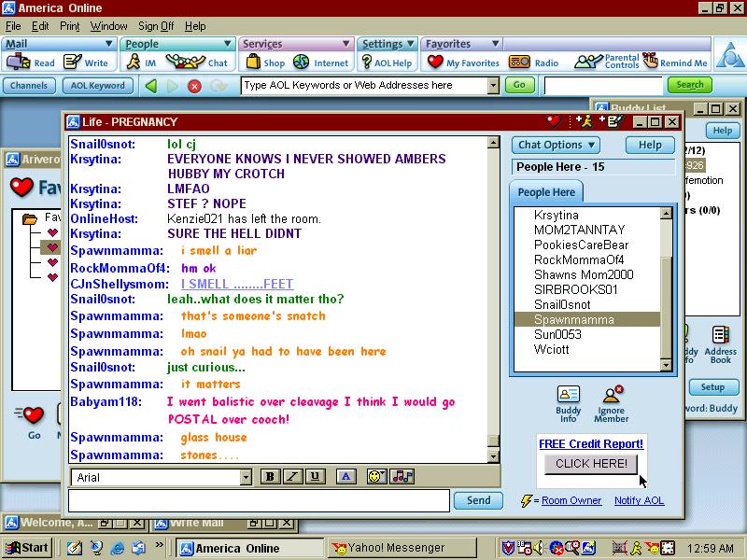Click the green Search button

coord(690,85)
